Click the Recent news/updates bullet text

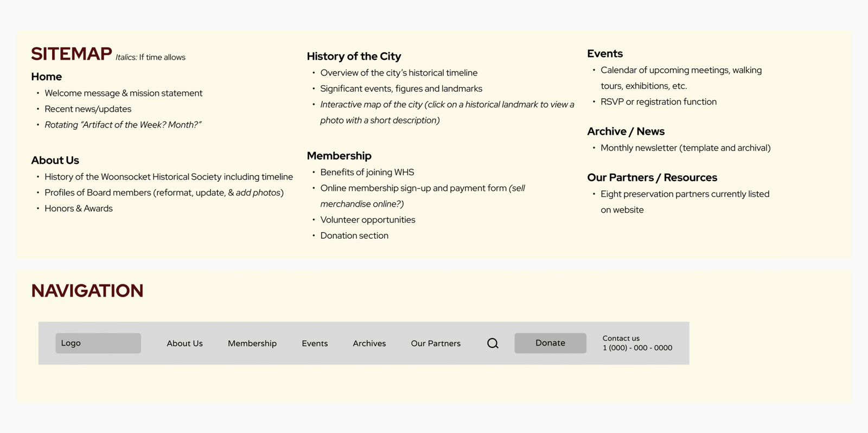click(88, 109)
